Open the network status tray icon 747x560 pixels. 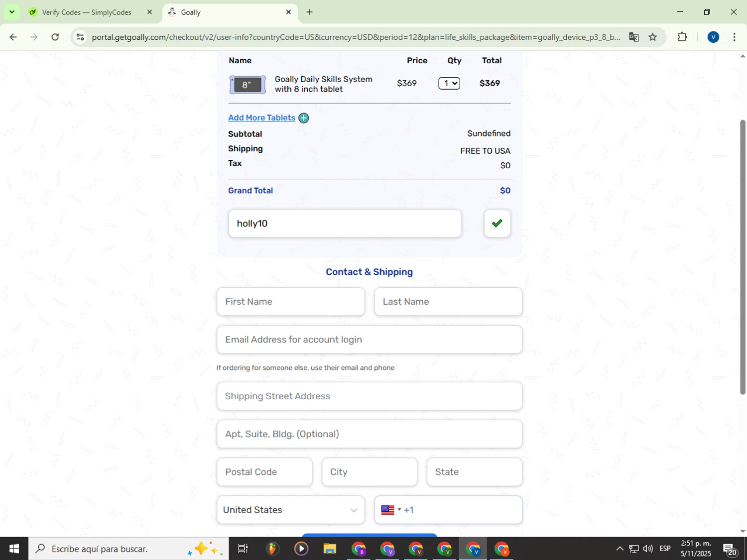[x=634, y=549]
